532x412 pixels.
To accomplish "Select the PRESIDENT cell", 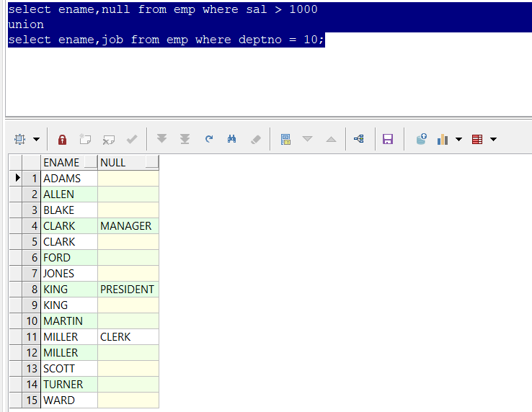I will tap(128, 290).
